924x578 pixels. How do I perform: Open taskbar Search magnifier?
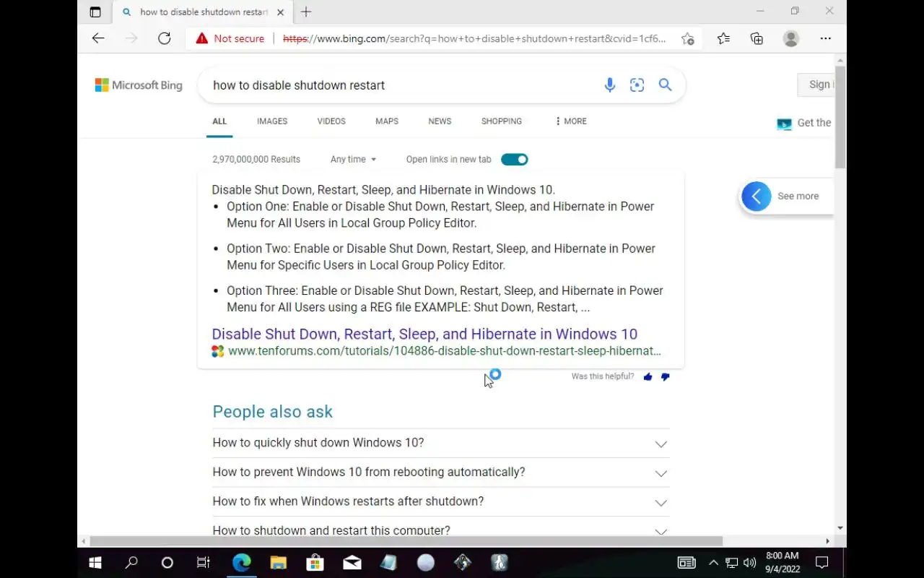point(131,563)
